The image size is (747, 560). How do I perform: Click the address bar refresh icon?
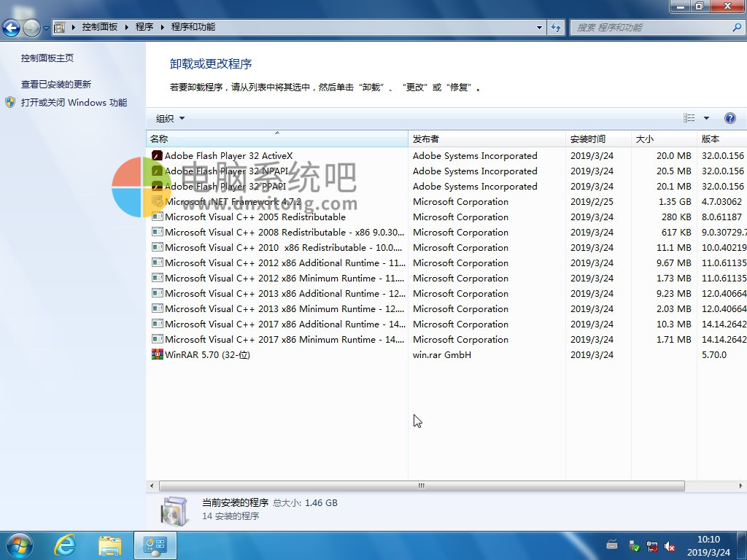(x=557, y=27)
